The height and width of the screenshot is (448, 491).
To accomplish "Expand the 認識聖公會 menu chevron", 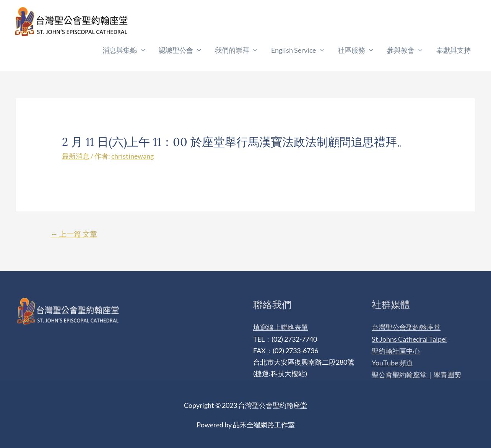I will [199, 50].
